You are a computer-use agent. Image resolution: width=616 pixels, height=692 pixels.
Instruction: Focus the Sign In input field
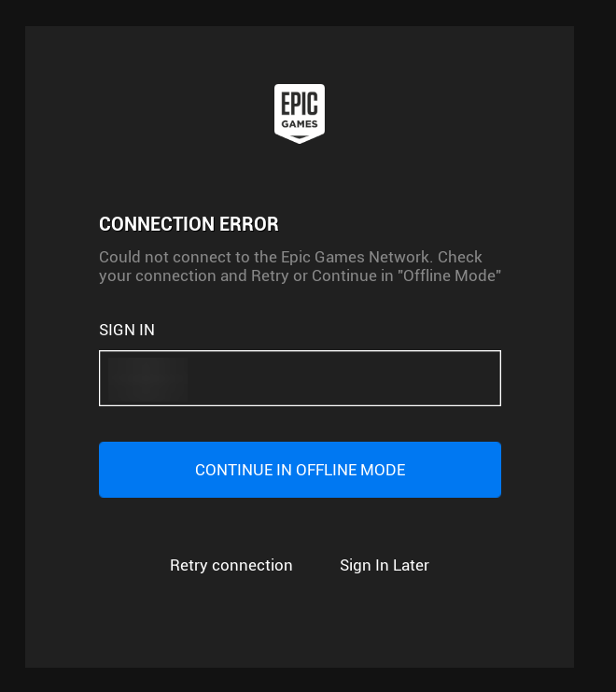(x=300, y=378)
